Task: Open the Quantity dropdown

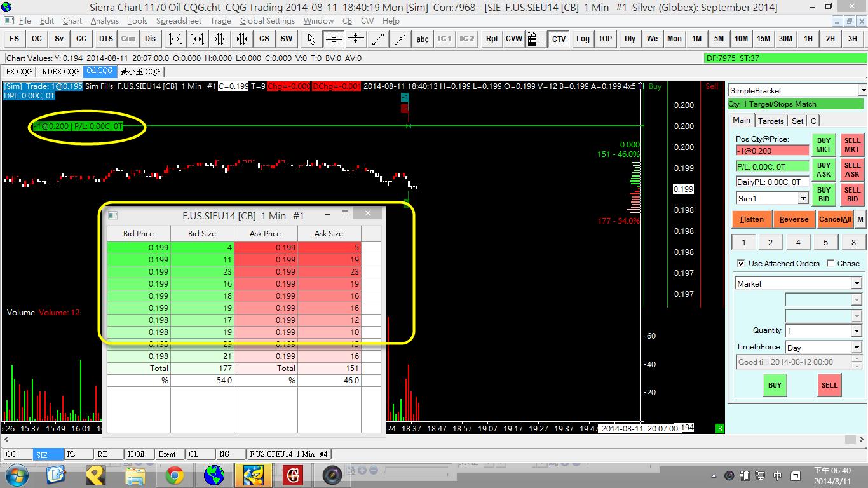Action: tap(857, 331)
